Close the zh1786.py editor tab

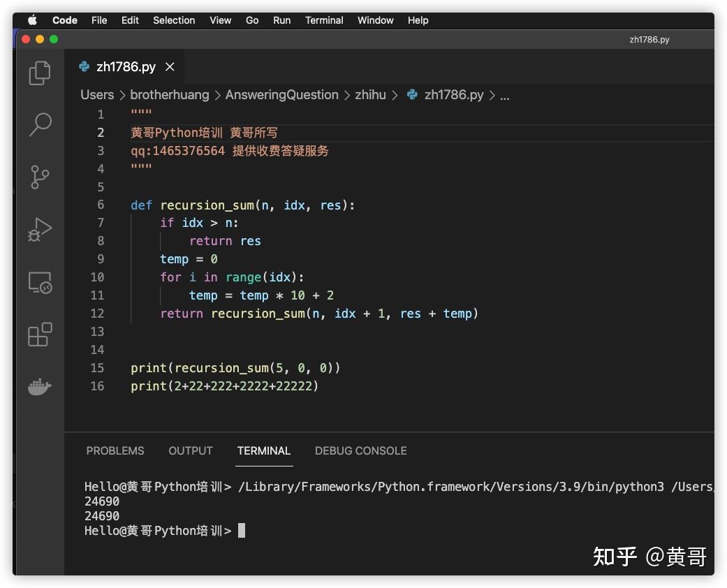coord(170,67)
